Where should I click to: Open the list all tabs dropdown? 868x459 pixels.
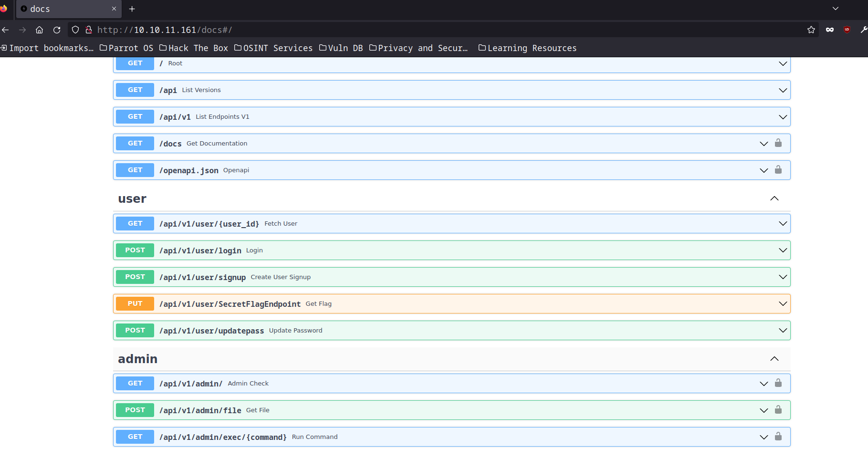tap(836, 9)
